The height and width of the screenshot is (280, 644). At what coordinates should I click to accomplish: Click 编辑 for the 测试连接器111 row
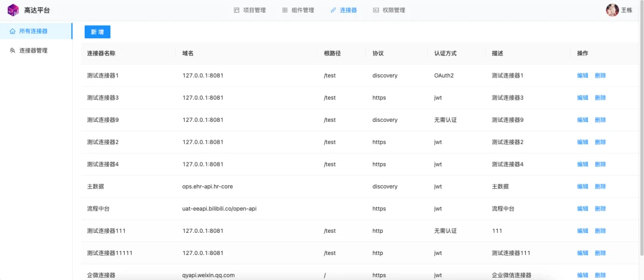pyautogui.click(x=583, y=231)
